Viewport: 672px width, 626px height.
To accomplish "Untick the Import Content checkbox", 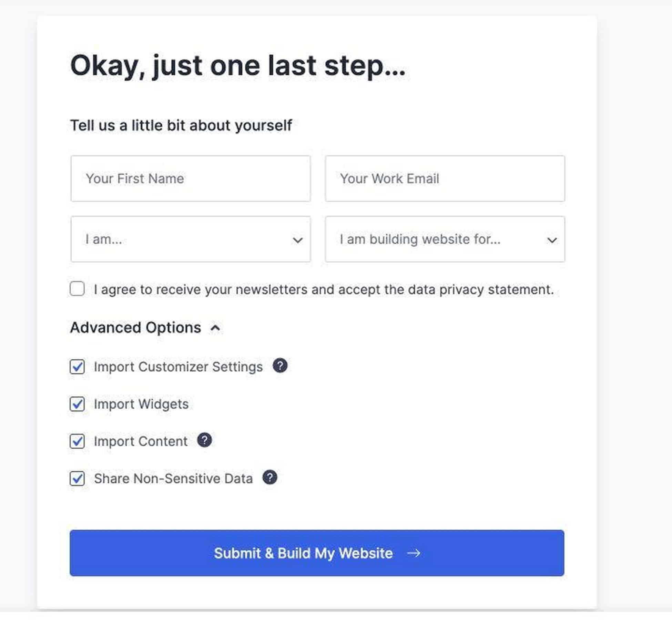I will [x=77, y=441].
